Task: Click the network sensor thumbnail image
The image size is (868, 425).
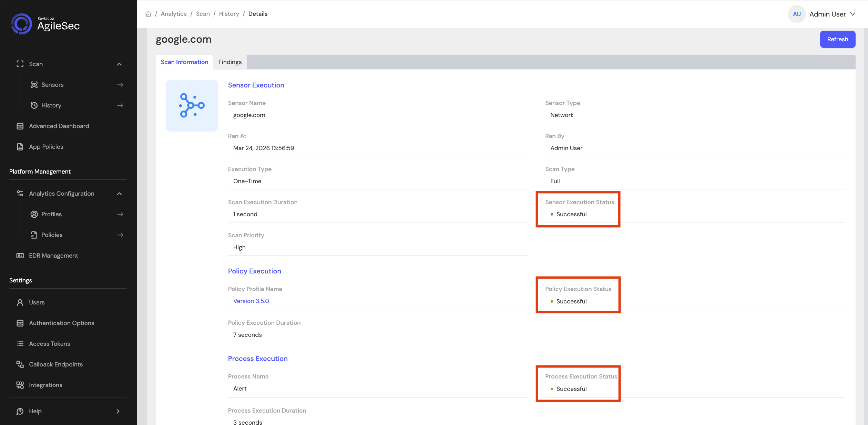Action: click(192, 106)
